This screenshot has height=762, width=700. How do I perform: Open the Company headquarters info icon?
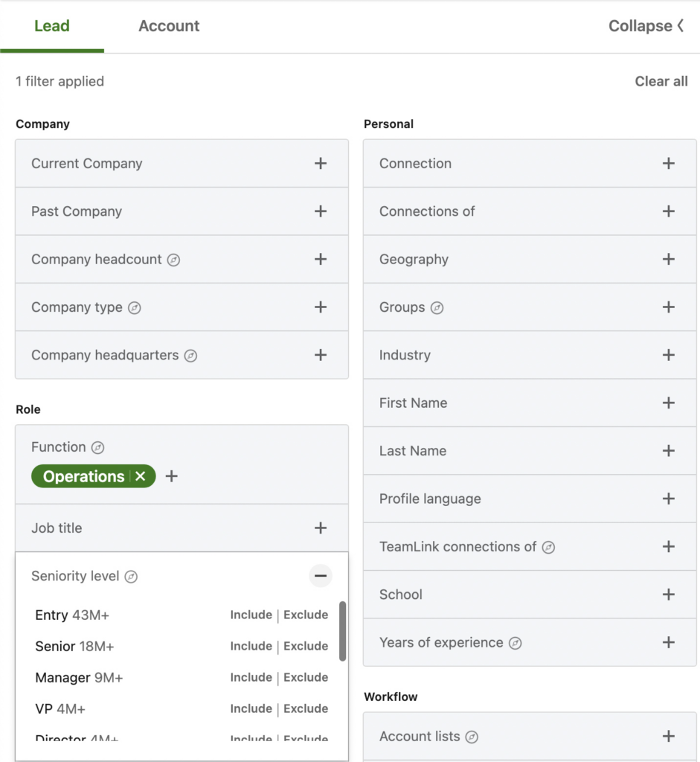coord(193,355)
